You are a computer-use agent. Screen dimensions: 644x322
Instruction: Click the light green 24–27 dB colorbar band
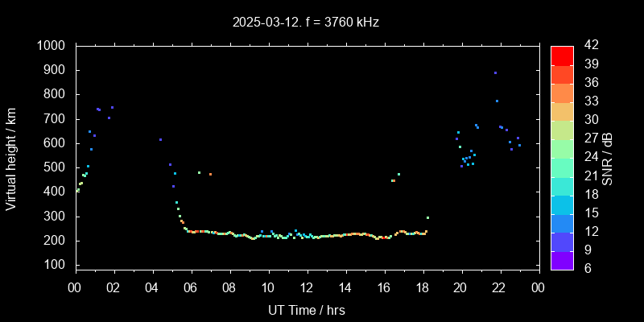pos(562,148)
